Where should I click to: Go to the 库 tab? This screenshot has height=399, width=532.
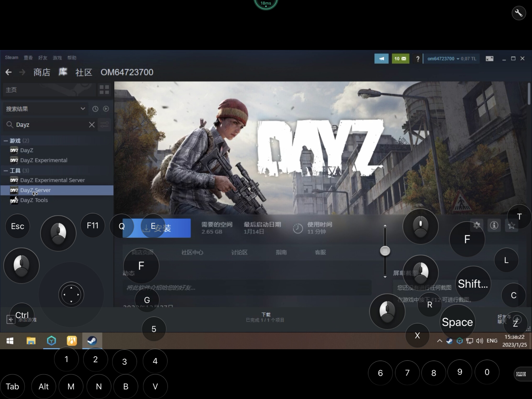coord(63,72)
